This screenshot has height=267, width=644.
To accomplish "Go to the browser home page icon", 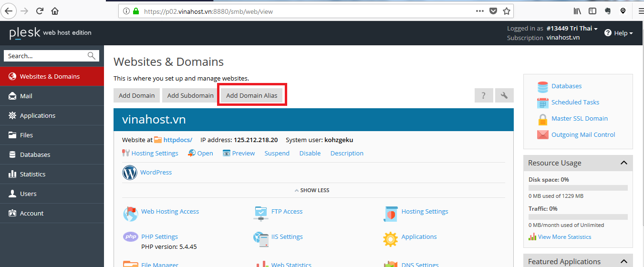I will click(55, 10).
